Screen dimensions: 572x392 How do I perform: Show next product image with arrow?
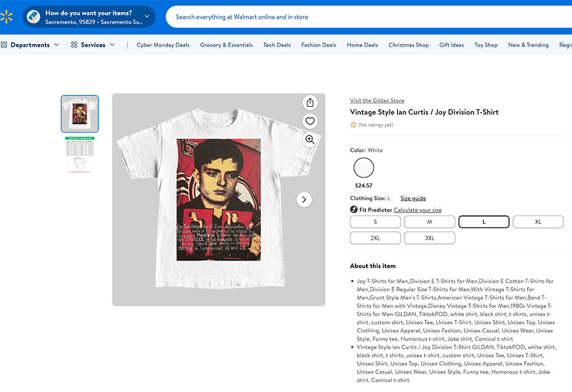[304, 199]
